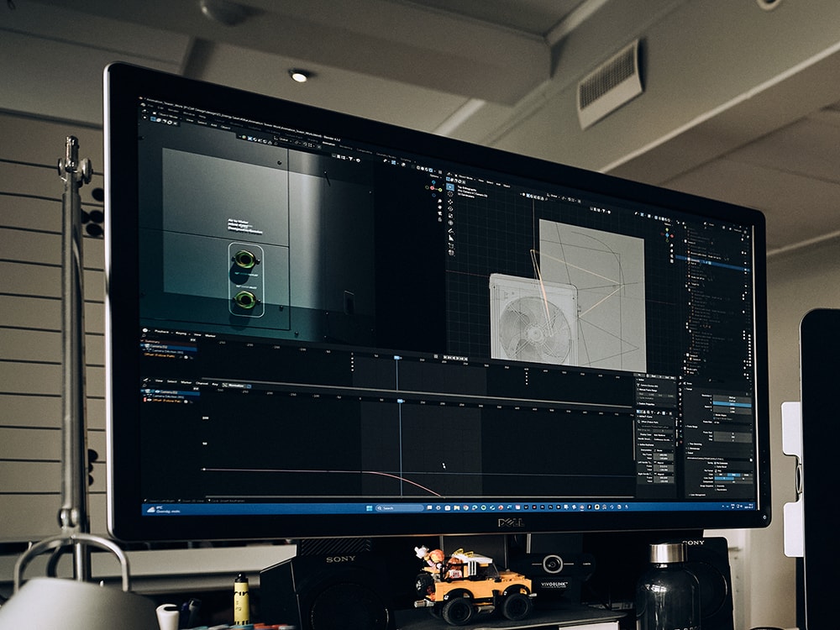Open the View menu in graph editor
The height and width of the screenshot is (630, 840).
coord(160,381)
